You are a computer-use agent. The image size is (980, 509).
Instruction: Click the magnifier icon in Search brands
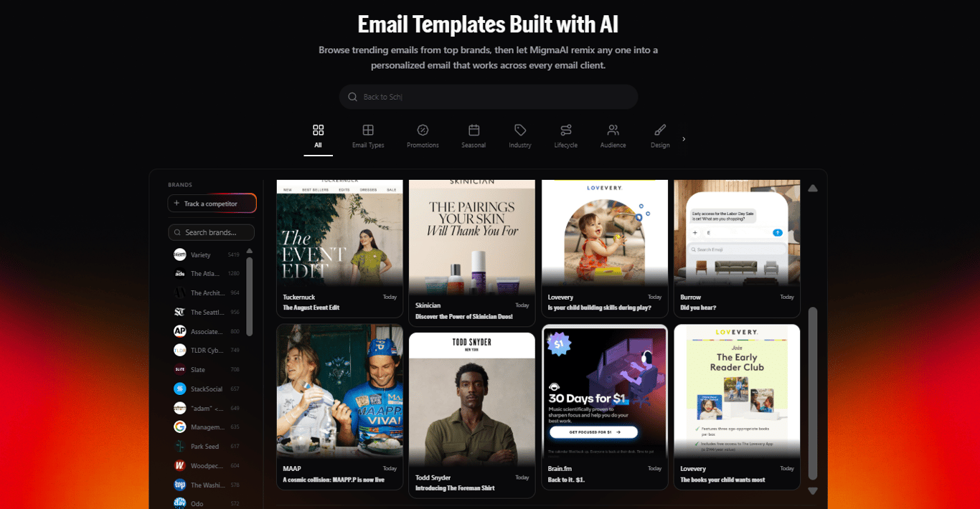[178, 232]
